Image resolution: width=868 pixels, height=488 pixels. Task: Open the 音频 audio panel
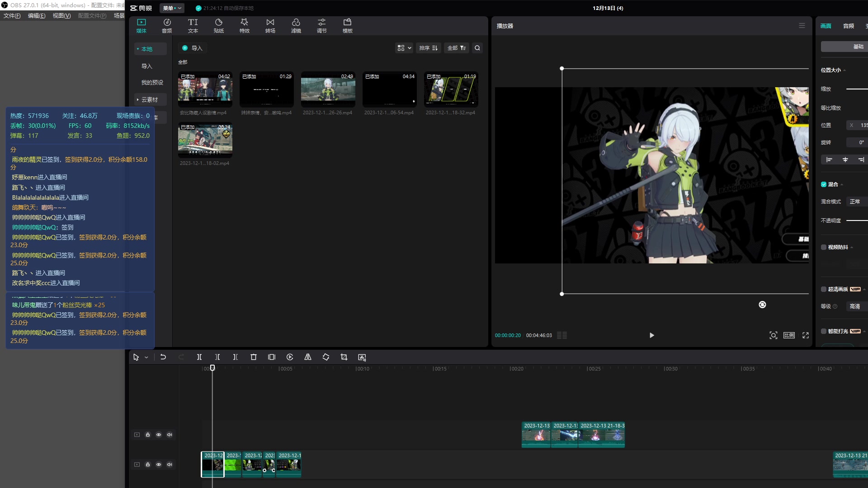[167, 26]
